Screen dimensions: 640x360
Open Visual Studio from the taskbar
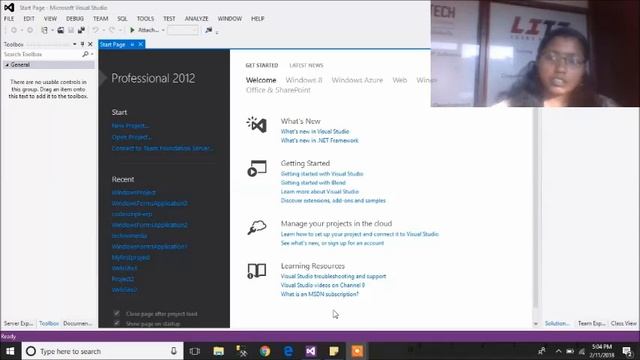pos(311,351)
